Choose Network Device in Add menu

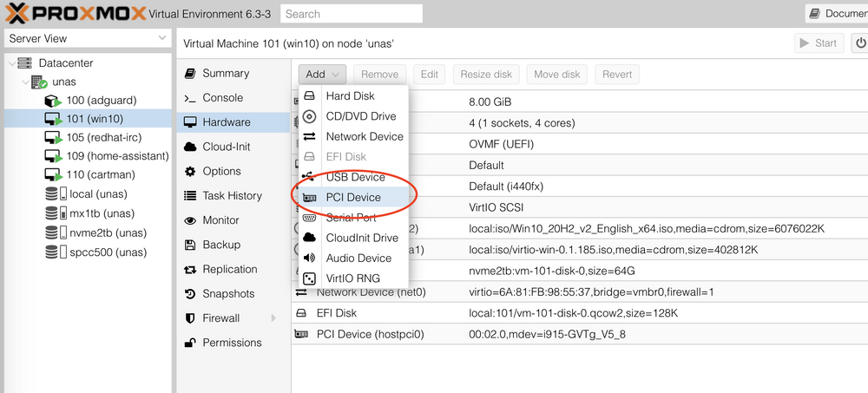pyautogui.click(x=364, y=136)
